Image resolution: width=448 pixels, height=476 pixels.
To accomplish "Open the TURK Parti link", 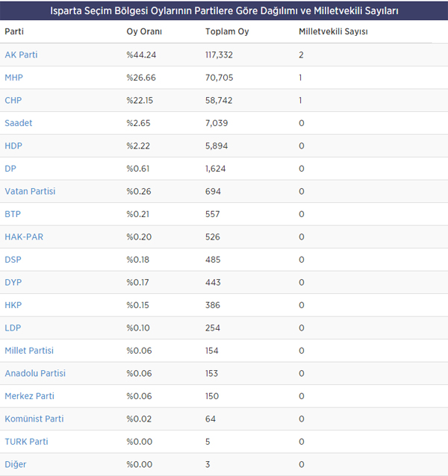I will point(26,442).
